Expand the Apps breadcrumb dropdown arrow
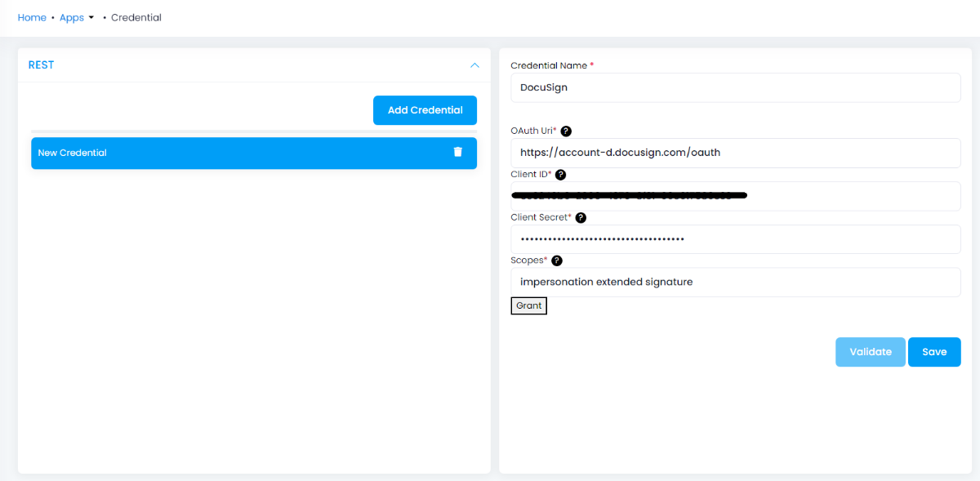 tap(91, 17)
